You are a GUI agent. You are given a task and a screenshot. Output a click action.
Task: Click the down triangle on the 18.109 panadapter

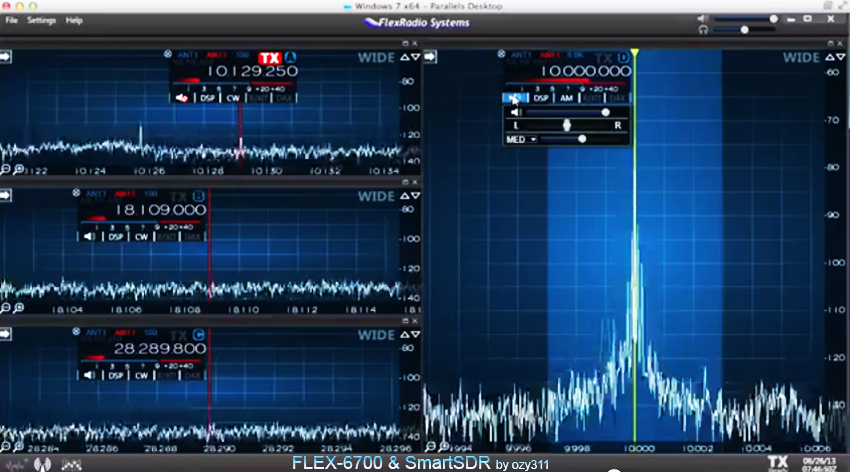click(x=415, y=196)
